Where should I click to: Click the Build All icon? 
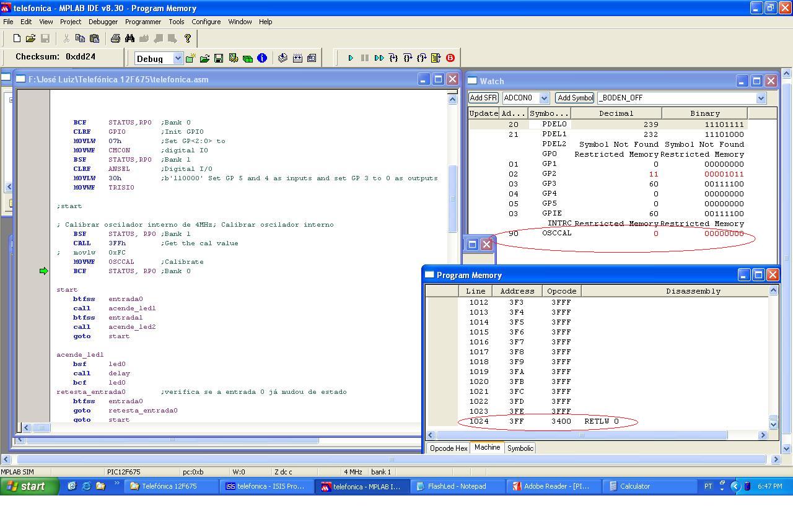297,58
